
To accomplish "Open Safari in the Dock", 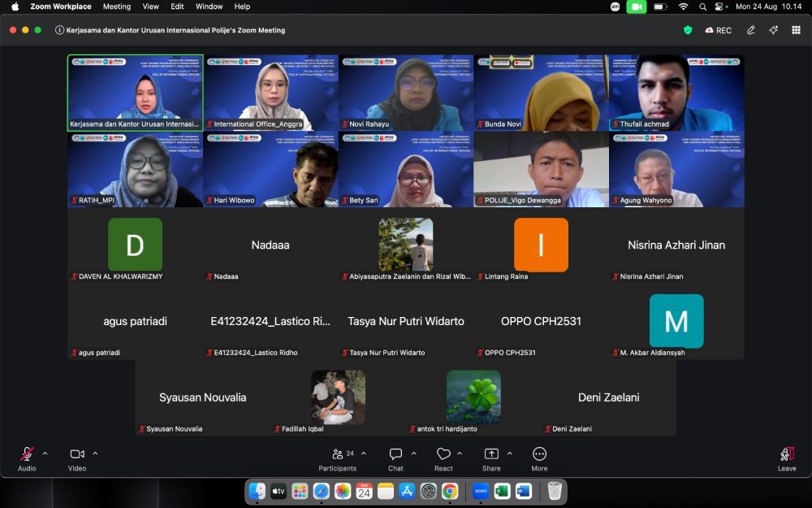I will 321,490.
